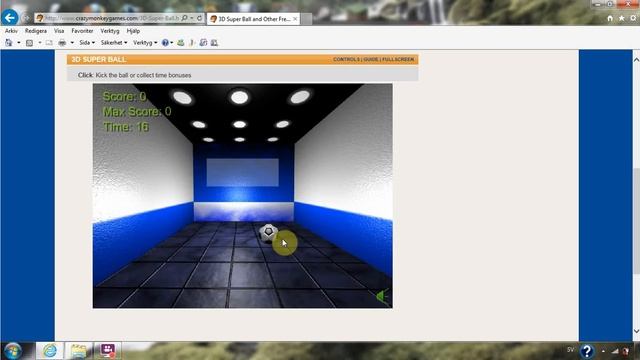The image size is (640, 360).
Task: Open a new blank tab
Action: coord(307,19)
